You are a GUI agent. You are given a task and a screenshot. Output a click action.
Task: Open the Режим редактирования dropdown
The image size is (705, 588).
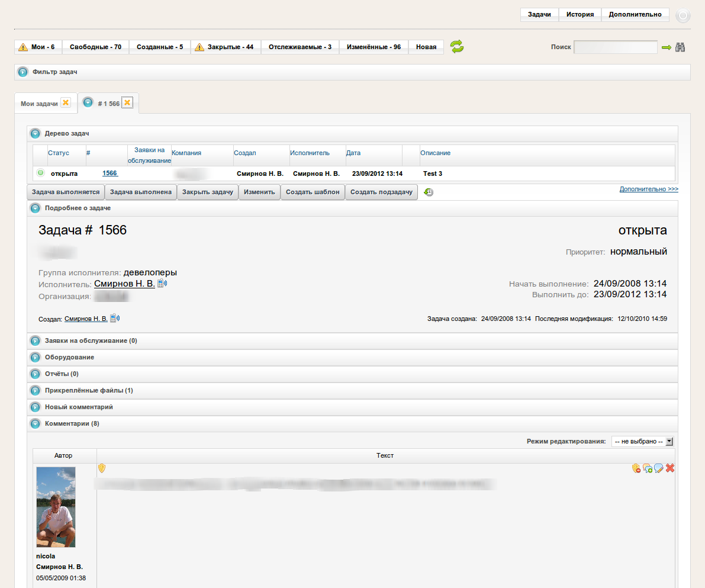(642, 441)
